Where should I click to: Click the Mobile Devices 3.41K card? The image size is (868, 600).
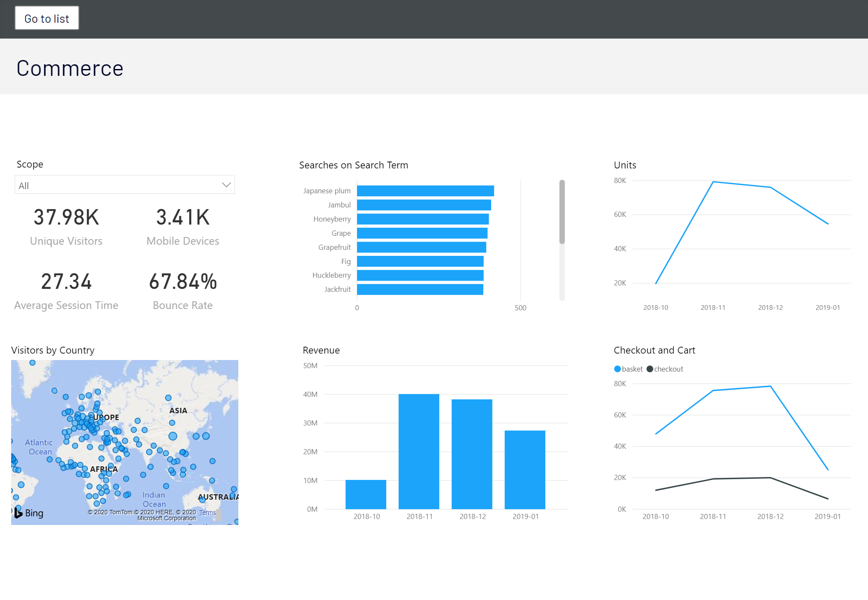tap(183, 217)
